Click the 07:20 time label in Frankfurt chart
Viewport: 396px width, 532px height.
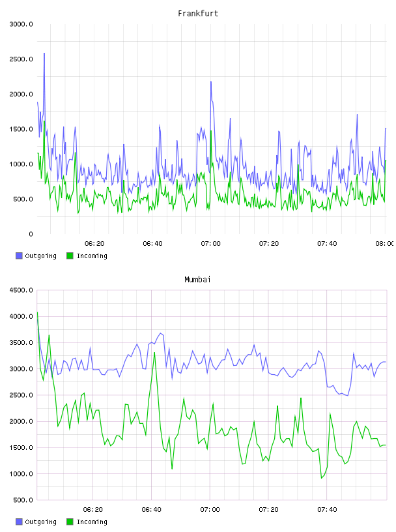pyautogui.click(x=269, y=244)
